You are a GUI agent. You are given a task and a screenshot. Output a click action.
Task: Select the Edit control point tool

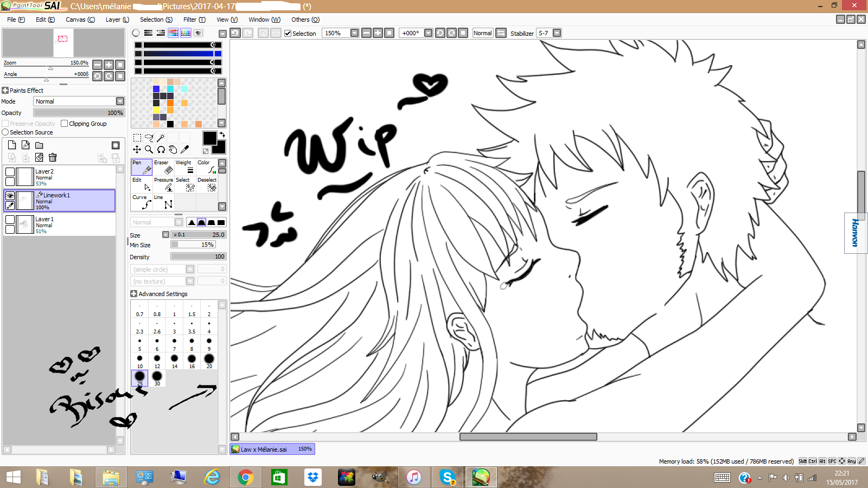[x=142, y=184]
